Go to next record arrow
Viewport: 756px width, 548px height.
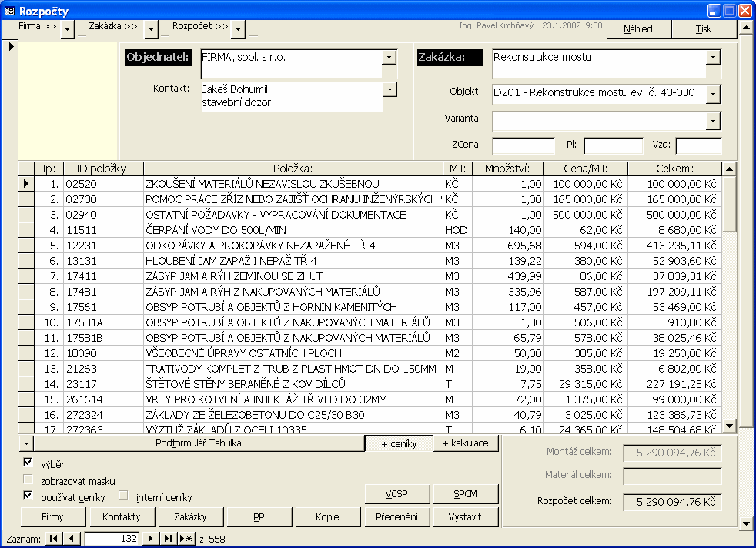coord(151,539)
